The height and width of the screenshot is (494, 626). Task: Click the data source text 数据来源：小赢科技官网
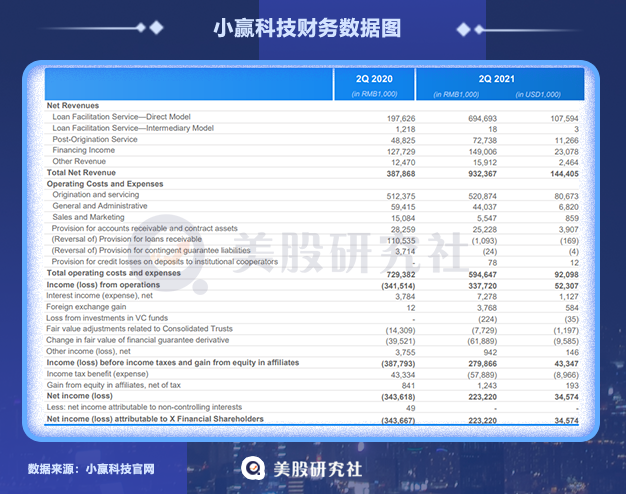point(91,468)
